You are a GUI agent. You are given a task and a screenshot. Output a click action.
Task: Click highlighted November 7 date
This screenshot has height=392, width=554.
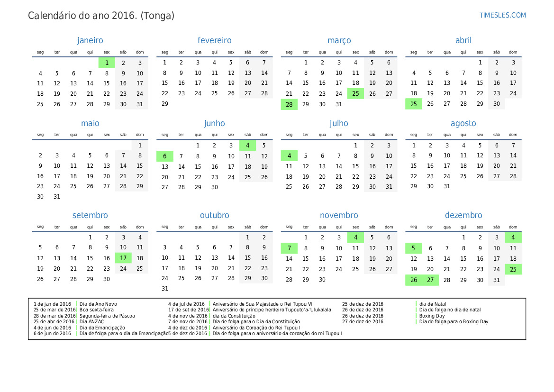pos(289,248)
